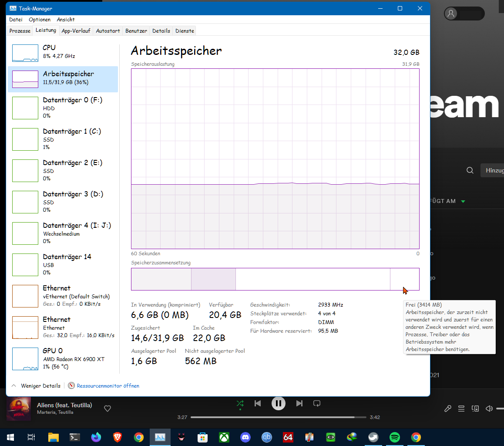The height and width of the screenshot is (446, 504).
Task: Switch to the App-Verlauf tab
Action: (76, 31)
